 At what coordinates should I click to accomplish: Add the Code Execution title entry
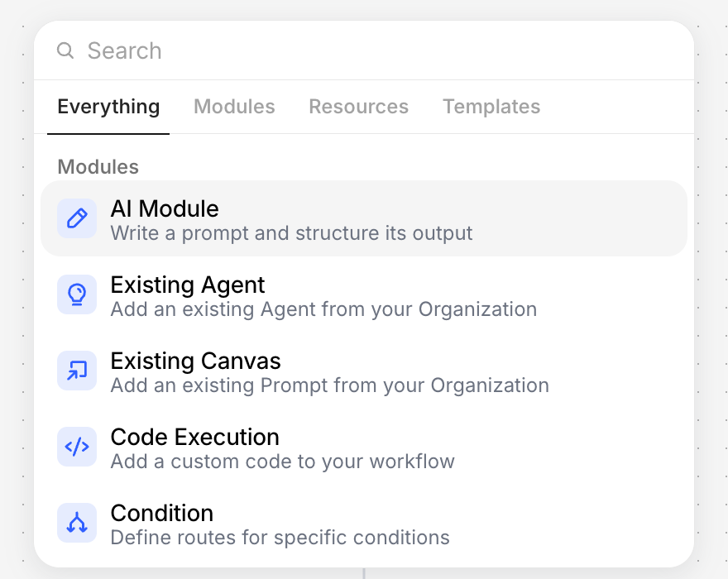[x=195, y=437]
